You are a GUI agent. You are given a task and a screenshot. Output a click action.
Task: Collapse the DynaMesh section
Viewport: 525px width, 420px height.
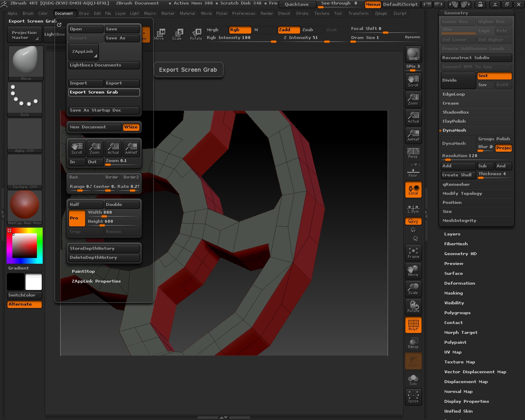tap(454, 130)
